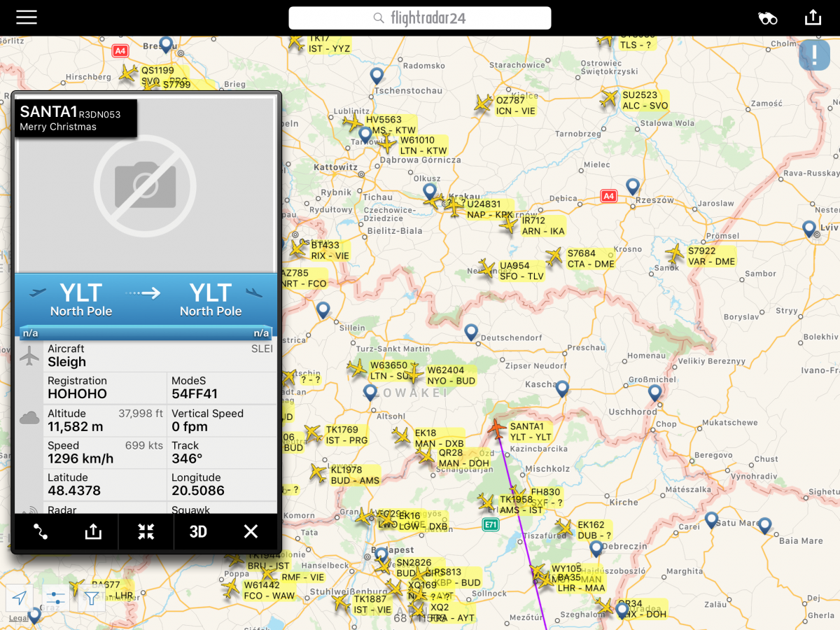This screenshot has width=840, height=630.
Task: Select the UA954 SFO - TLV aircraft
Action: coord(486,268)
